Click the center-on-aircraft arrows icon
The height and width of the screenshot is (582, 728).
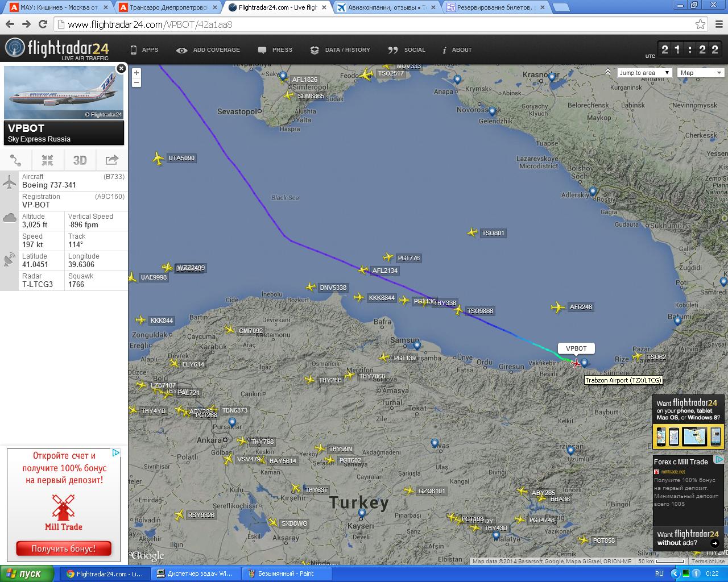(48, 160)
